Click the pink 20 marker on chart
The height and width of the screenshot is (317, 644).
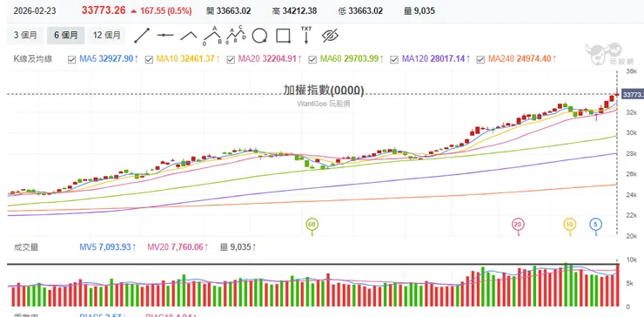(x=518, y=225)
